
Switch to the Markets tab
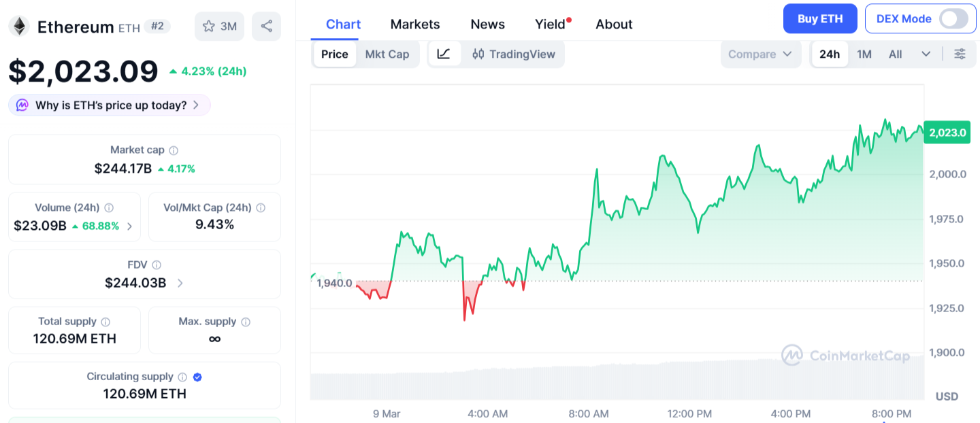[x=414, y=24]
